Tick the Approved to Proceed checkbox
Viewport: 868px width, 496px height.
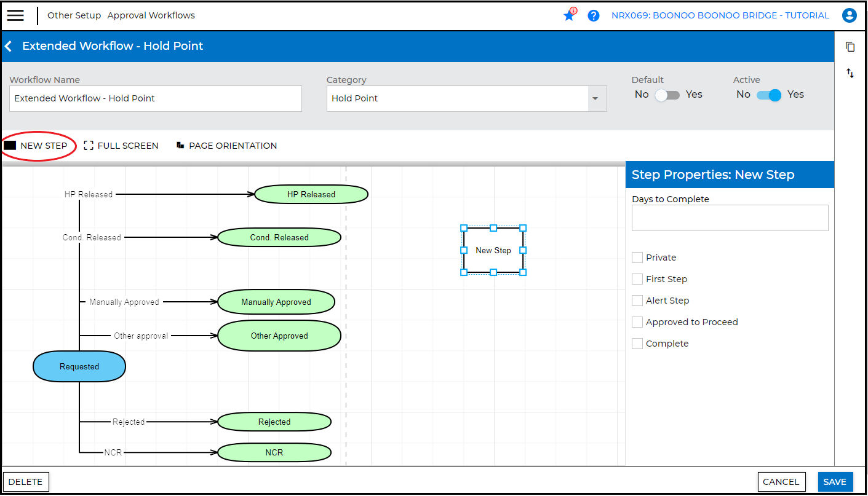[x=637, y=322]
